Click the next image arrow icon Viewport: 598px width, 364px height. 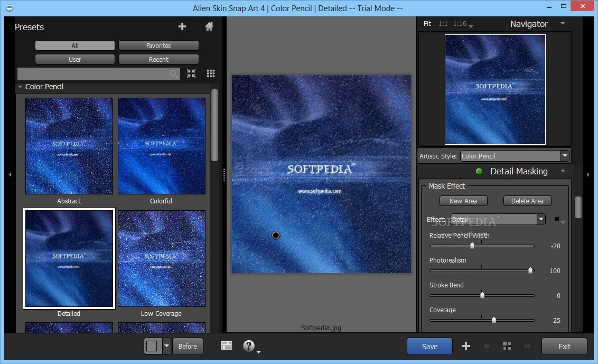(x=527, y=346)
